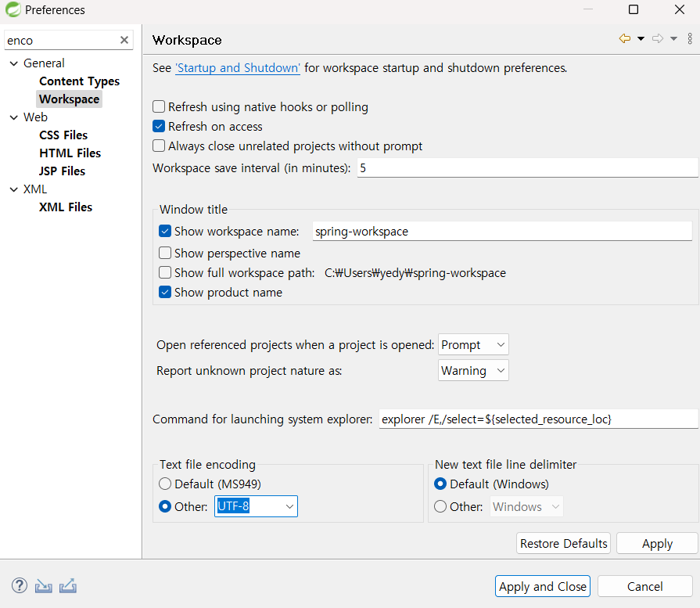
Task: Open the forward history dropdown arrow
Action: point(673,39)
